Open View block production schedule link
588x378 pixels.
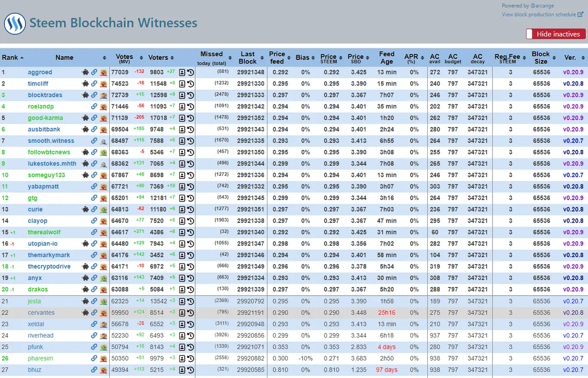click(542, 14)
